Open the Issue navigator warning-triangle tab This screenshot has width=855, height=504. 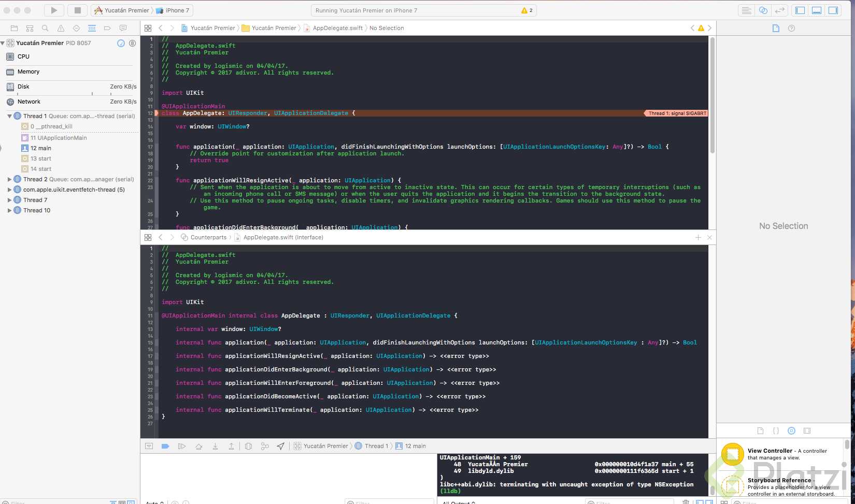point(61,28)
